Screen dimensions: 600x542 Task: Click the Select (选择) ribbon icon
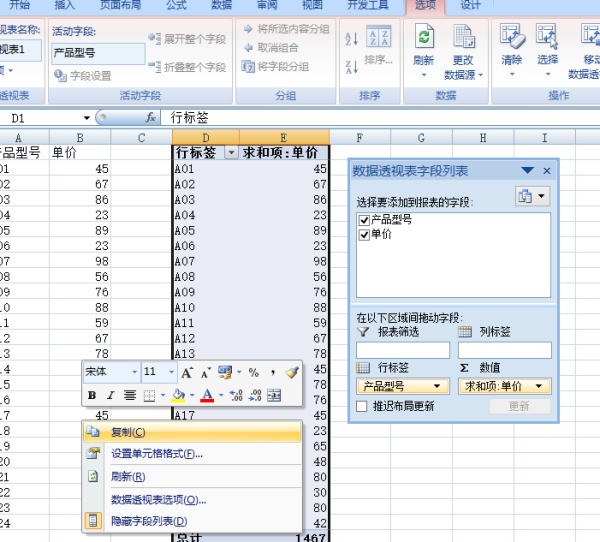tap(547, 36)
